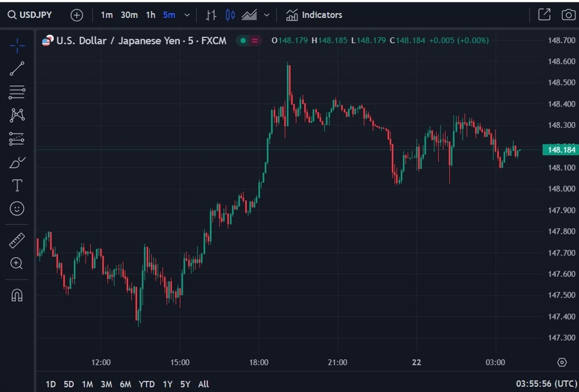Open the Indicators dialog
Screen dimensions: 579x392
[x=314, y=15]
